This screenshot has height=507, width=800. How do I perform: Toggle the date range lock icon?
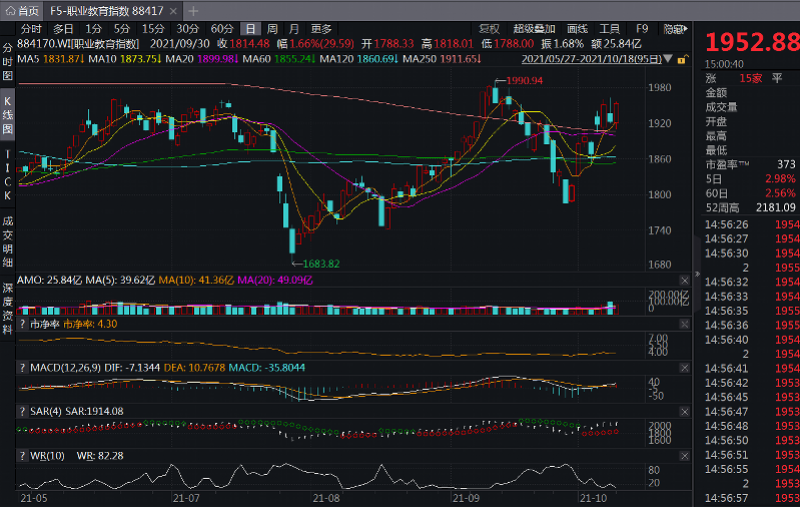[x=682, y=59]
